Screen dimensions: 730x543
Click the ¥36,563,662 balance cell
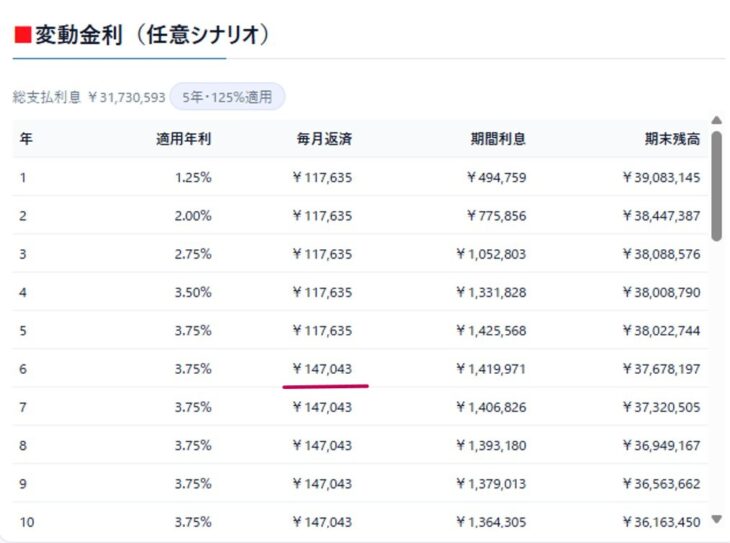pos(662,483)
